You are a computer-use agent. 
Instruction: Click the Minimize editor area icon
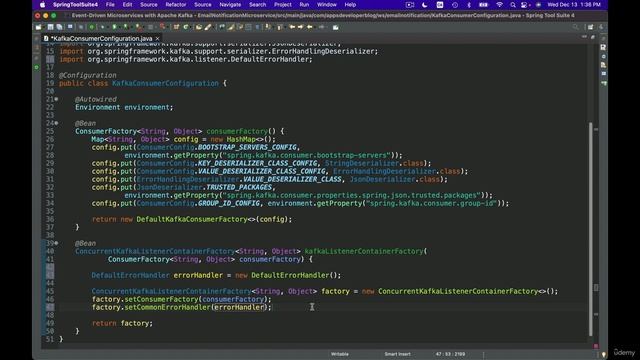point(584,37)
